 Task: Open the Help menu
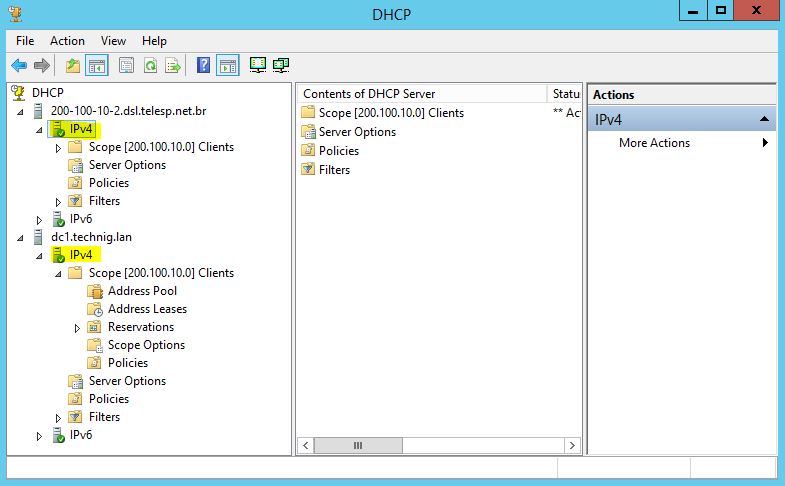(x=154, y=41)
